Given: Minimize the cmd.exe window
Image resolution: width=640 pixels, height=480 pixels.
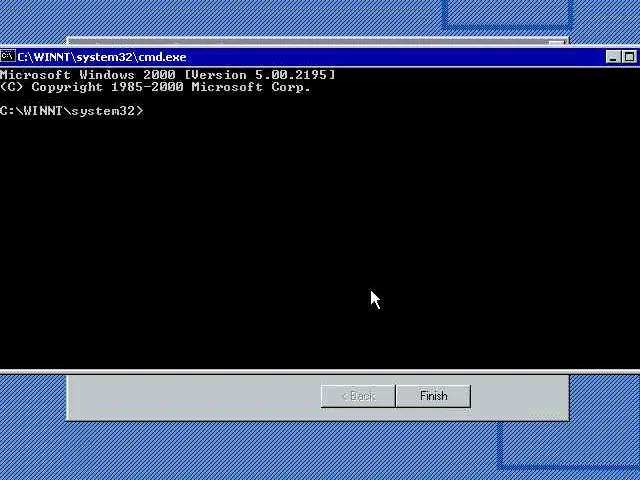Looking at the screenshot, I should pos(613,57).
